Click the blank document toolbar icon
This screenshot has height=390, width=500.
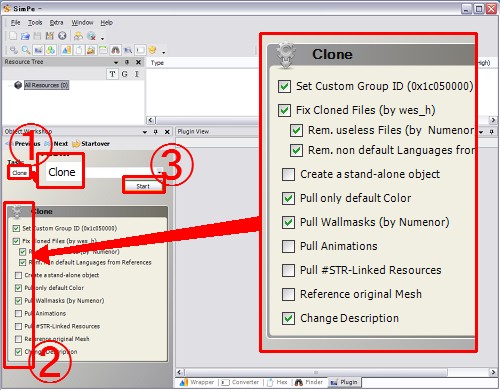pyautogui.click(x=79, y=50)
